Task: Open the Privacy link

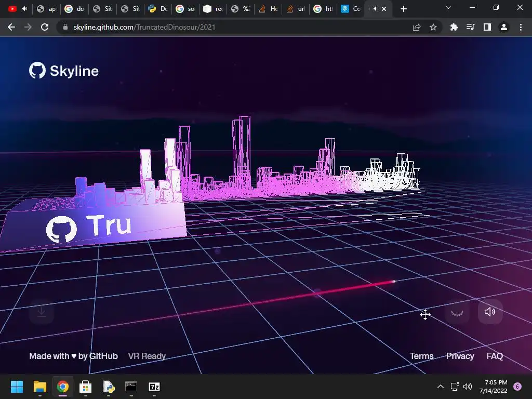Action: click(x=460, y=356)
